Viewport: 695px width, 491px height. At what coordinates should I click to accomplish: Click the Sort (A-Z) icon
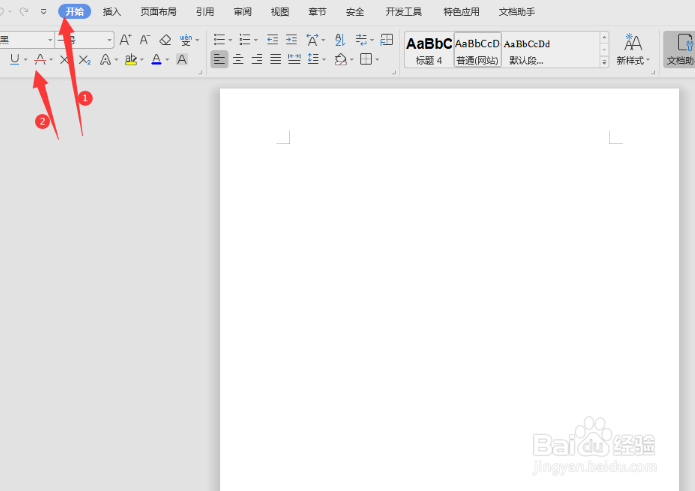[x=340, y=40]
